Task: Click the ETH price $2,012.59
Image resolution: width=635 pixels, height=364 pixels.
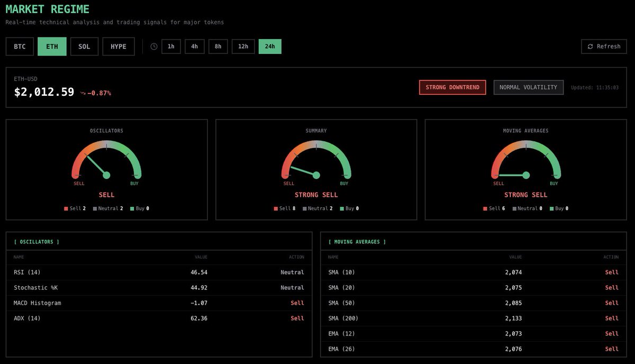Action: 44,92
